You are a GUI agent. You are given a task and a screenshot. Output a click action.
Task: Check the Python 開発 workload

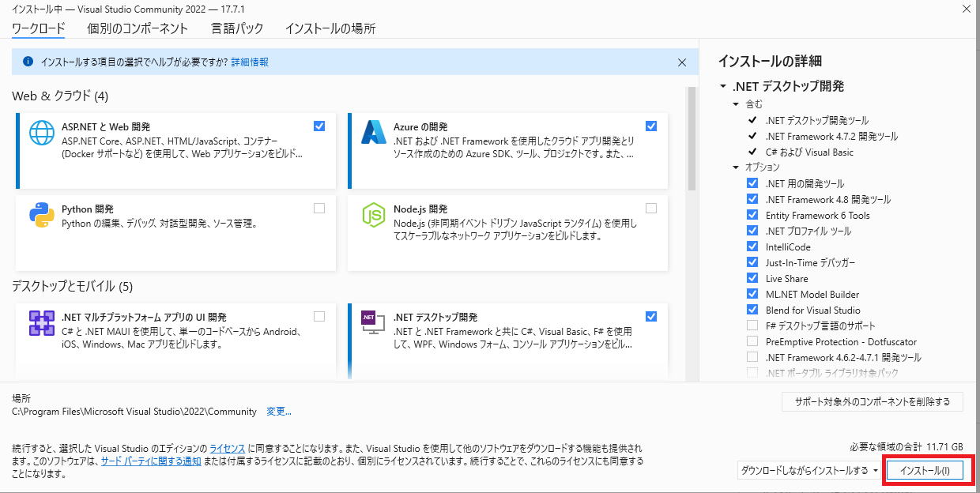(x=319, y=209)
